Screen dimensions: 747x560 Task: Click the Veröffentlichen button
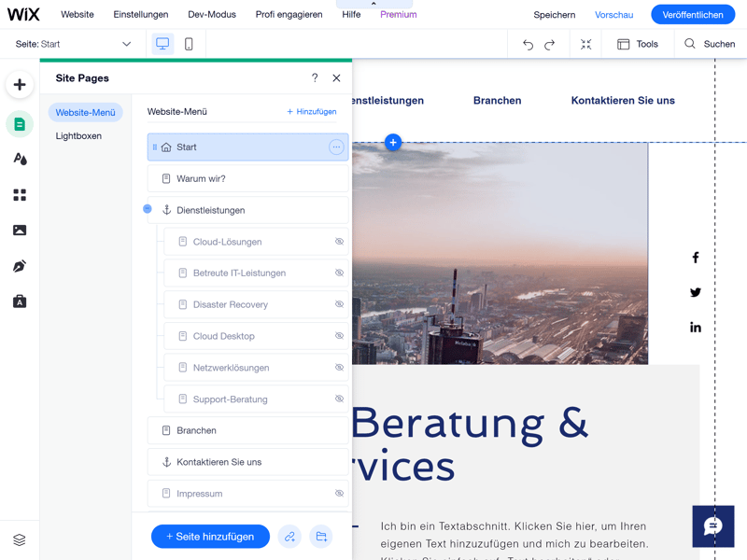(x=693, y=15)
